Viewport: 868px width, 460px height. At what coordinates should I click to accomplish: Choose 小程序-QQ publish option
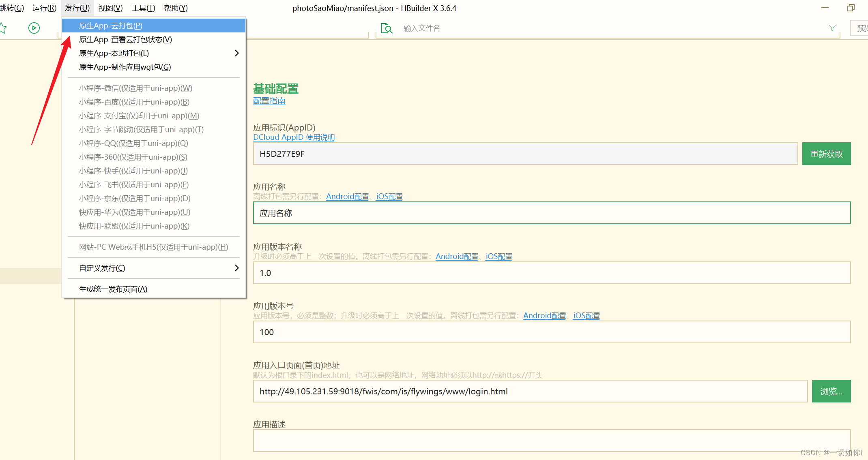(154, 143)
